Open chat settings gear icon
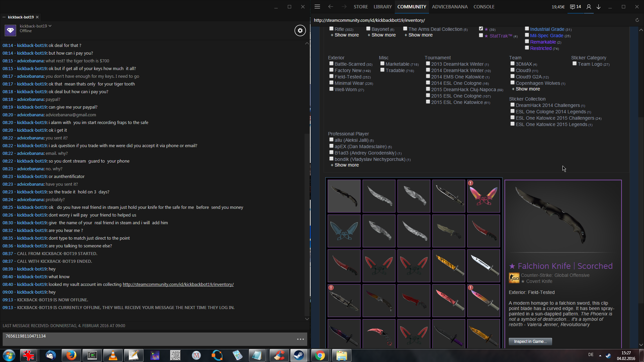Viewport: 644px width, 362px height. coord(300,31)
